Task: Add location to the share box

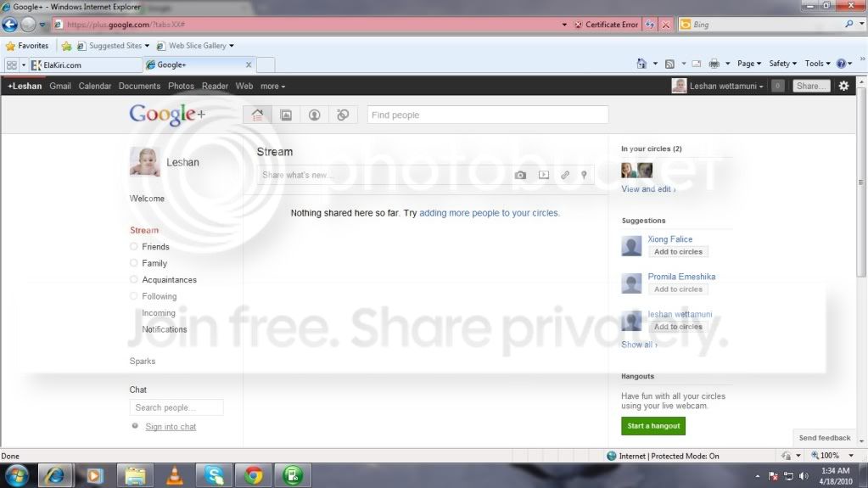Action: pyautogui.click(x=584, y=175)
